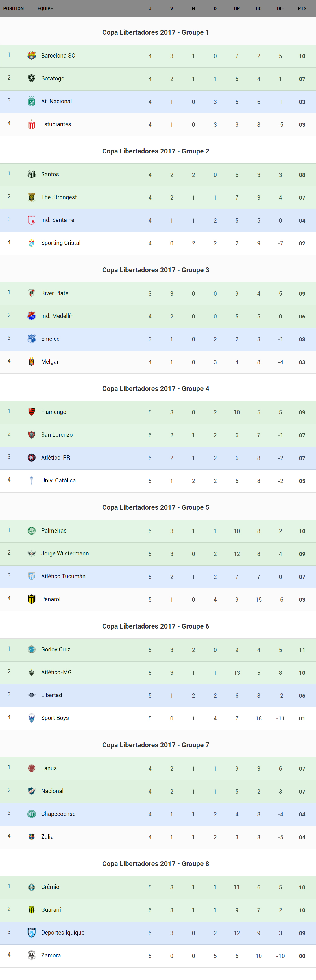Click the Santos club badge
The image size is (316, 980).
click(x=32, y=174)
